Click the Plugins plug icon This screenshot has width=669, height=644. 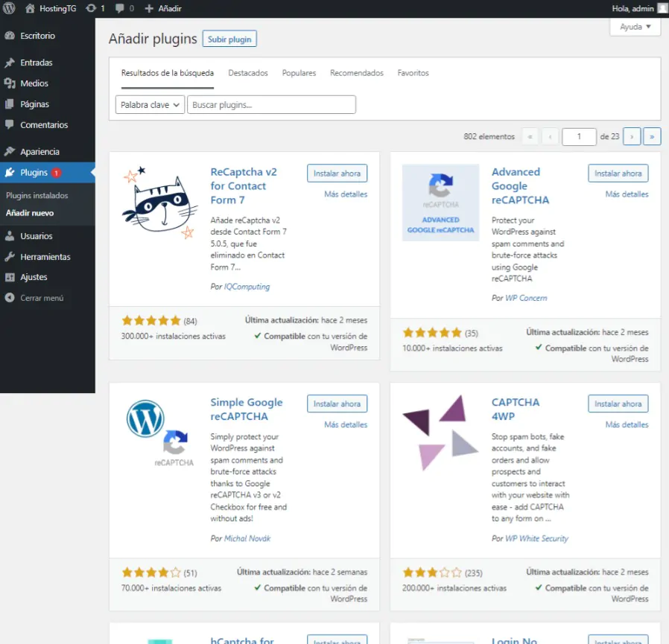click(x=10, y=172)
